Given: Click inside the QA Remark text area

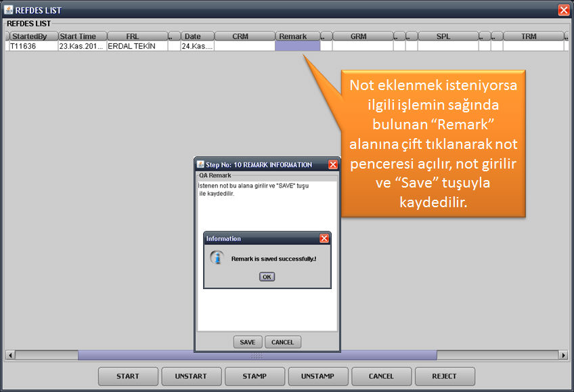Looking at the screenshot, I should (x=267, y=256).
